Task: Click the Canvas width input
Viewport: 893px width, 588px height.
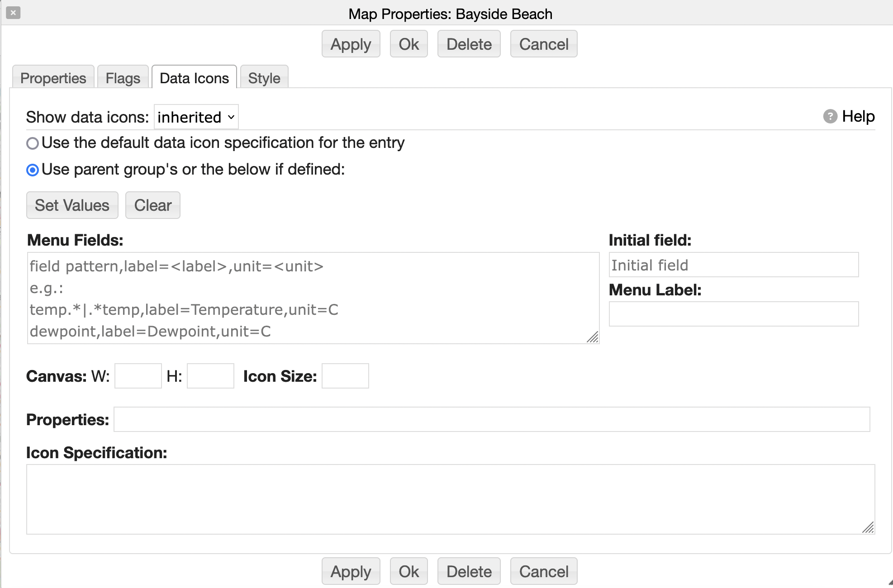Action: tap(138, 376)
